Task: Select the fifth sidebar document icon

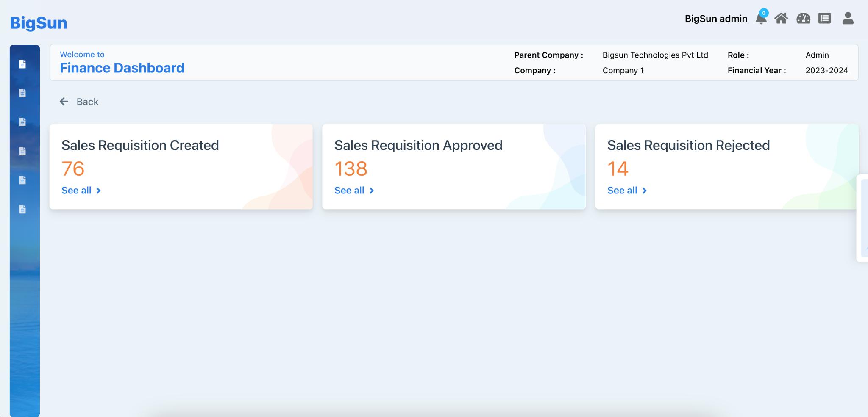Action: [x=23, y=180]
